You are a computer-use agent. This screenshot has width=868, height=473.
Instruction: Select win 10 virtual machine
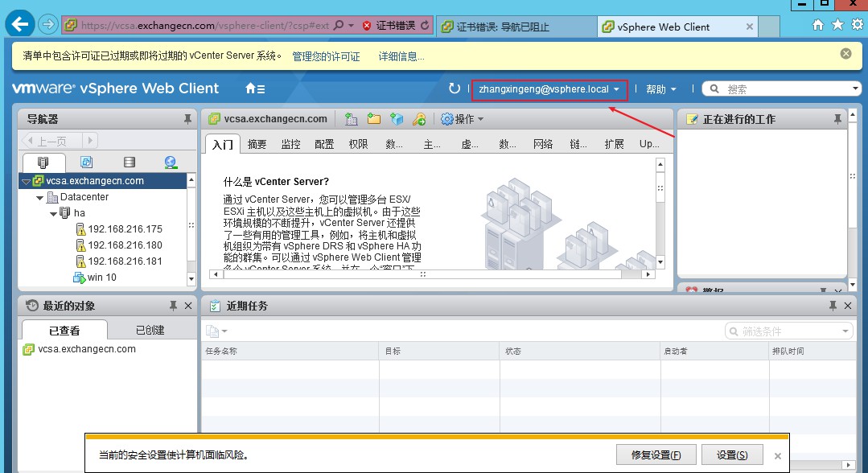pos(95,278)
